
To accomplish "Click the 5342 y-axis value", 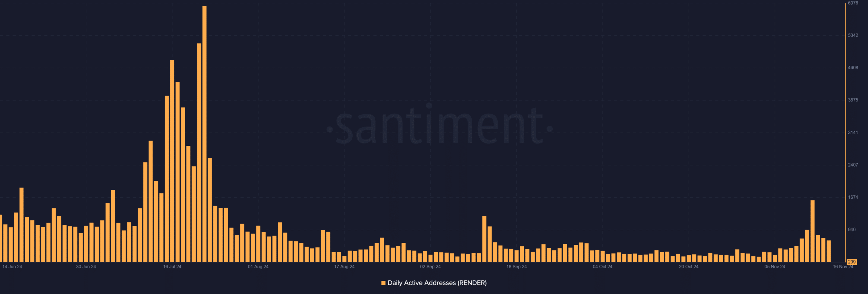I will (853, 35).
